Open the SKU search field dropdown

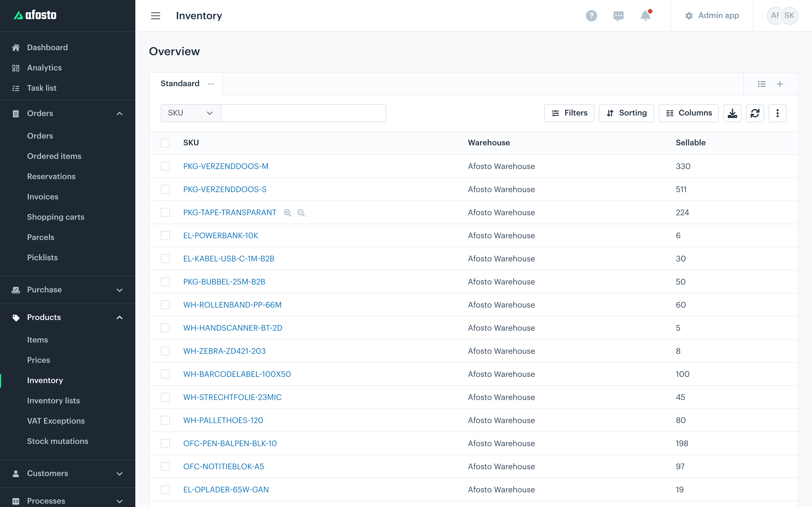(191, 113)
